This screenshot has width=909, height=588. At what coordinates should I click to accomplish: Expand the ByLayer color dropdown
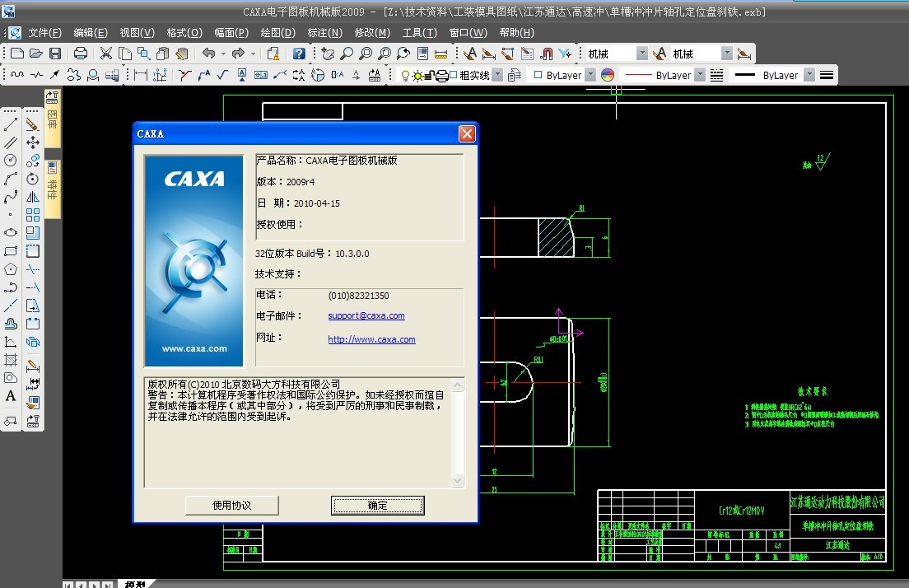590,75
